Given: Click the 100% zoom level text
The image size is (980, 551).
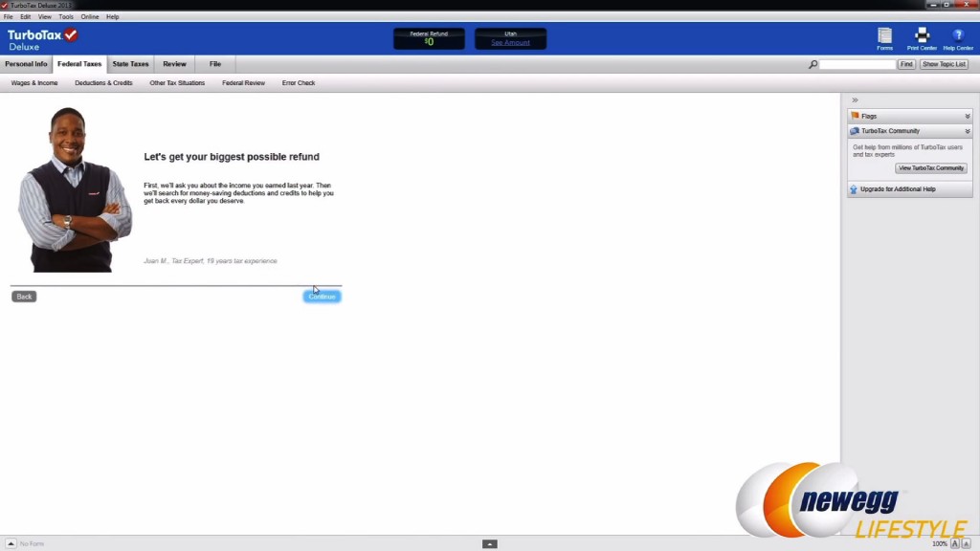Looking at the screenshot, I should [x=940, y=544].
